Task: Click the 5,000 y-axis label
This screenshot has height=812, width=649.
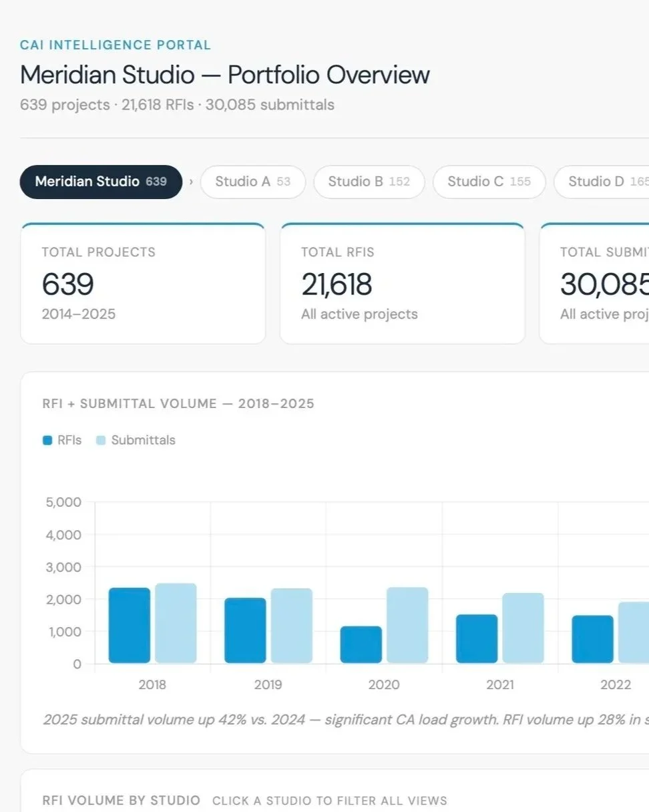Action: pos(64,502)
